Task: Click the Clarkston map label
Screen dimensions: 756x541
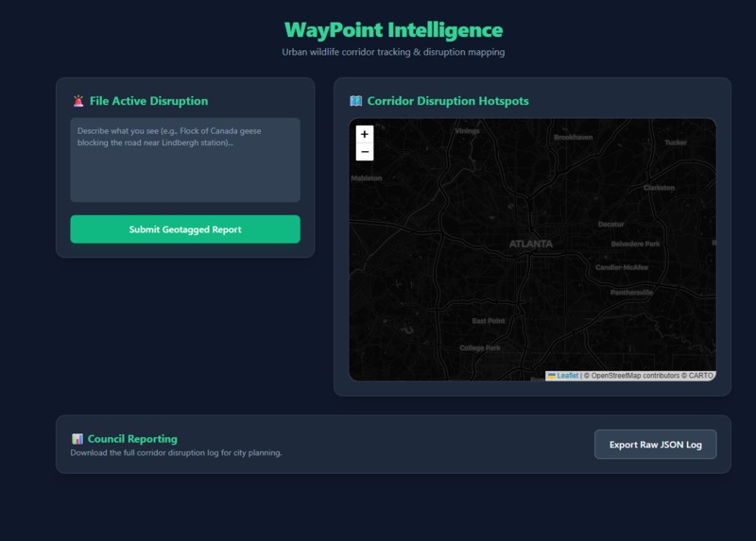Action: [x=659, y=187]
